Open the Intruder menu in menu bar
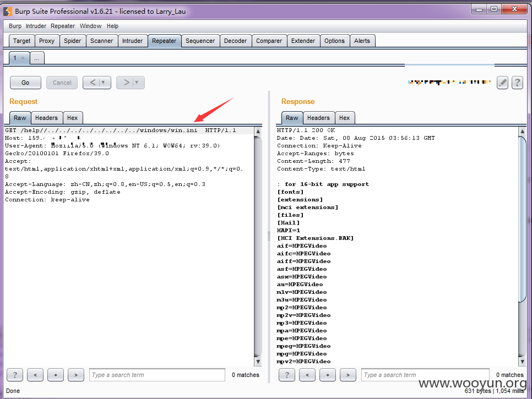 point(36,26)
